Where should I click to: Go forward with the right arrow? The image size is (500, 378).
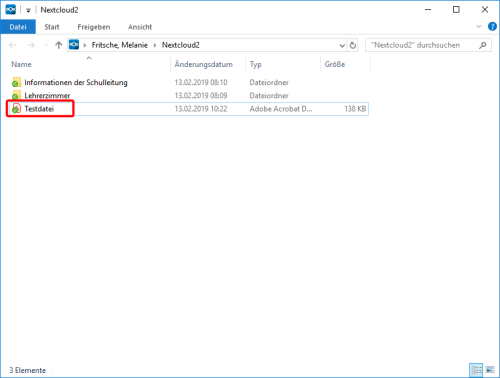[x=31, y=45]
